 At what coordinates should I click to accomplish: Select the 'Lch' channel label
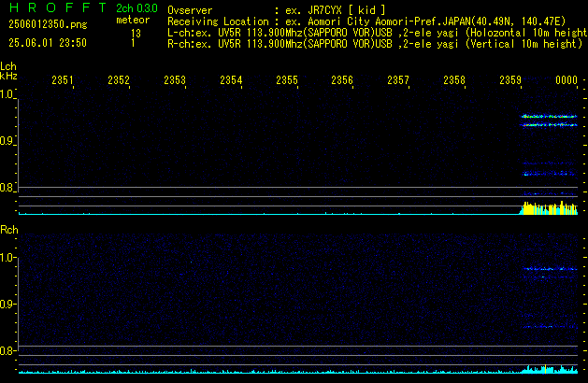(8, 66)
